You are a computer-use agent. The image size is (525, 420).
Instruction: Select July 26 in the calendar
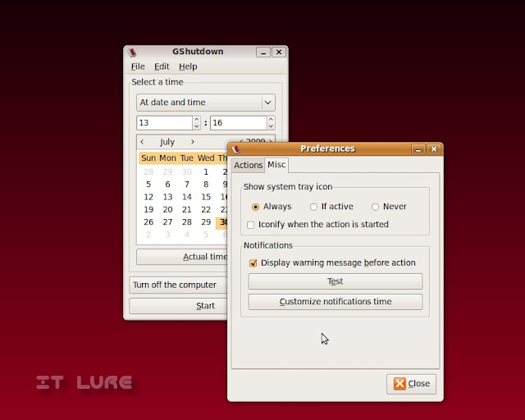click(x=148, y=222)
